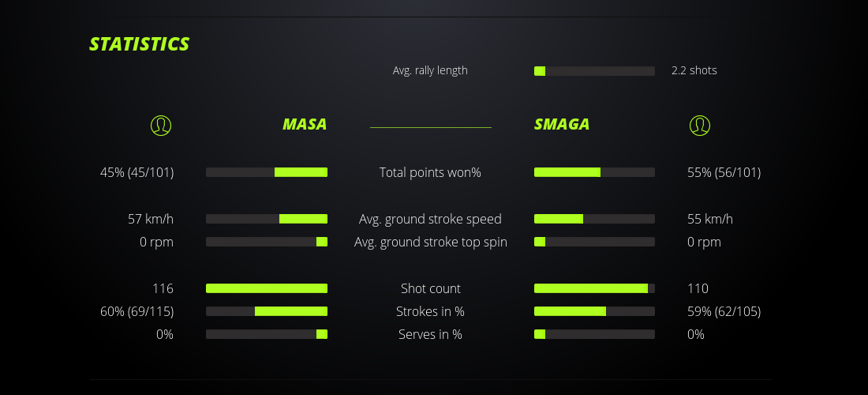
Task: Click MASA's strokes in % bar
Action: click(x=267, y=311)
